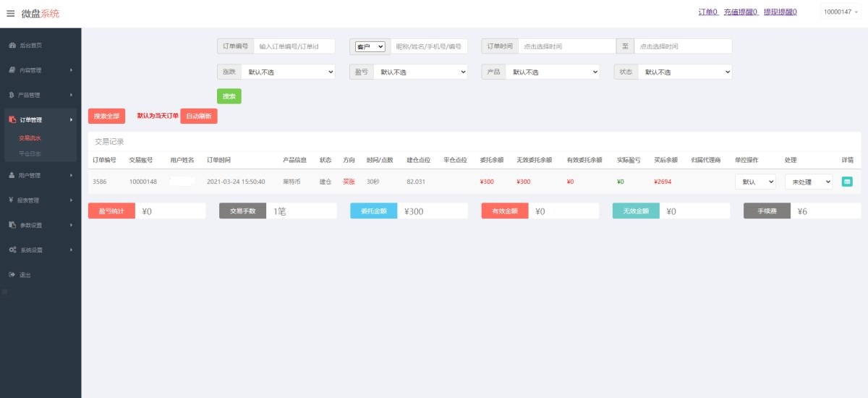Click the 手续费 label
868x398 pixels.
point(767,211)
